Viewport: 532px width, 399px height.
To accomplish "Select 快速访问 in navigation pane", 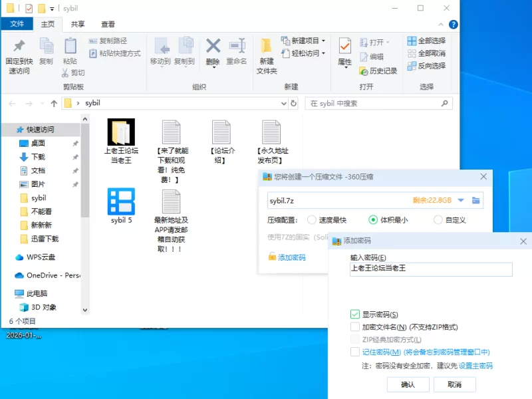I will pyautogui.click(x=40, y=130).
